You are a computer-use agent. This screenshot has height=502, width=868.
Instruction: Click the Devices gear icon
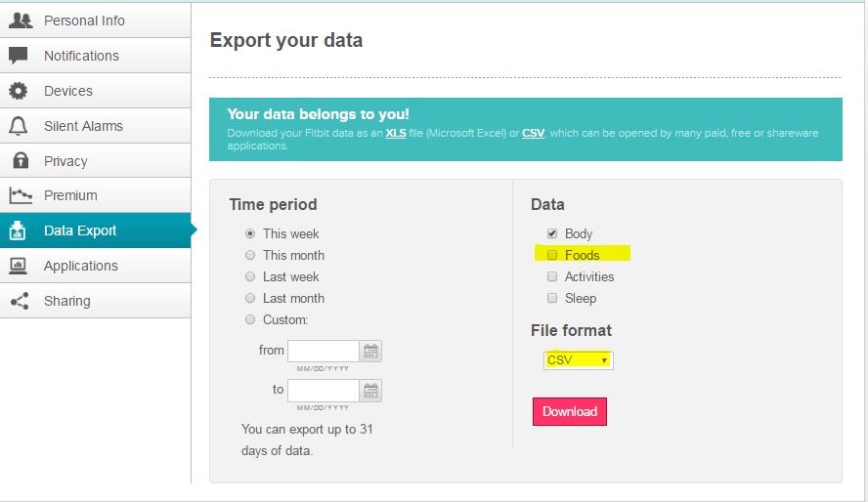click(19, 91)
